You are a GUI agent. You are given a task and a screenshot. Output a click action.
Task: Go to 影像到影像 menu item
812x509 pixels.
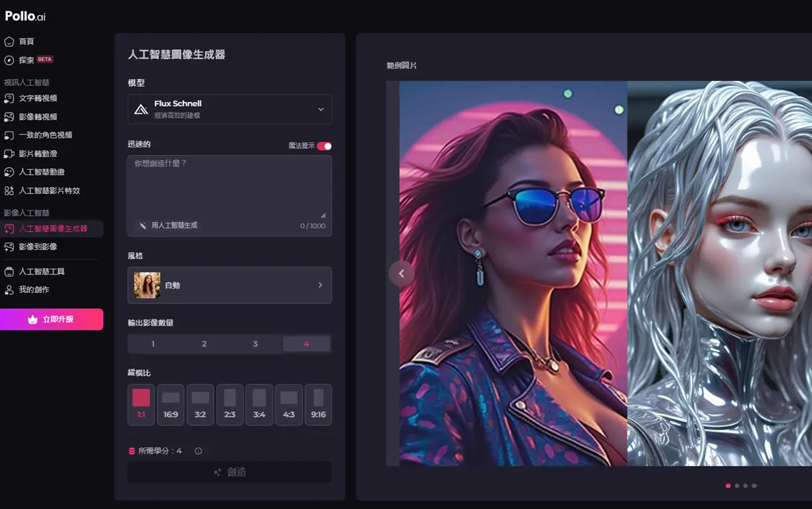tap(38, 247)
